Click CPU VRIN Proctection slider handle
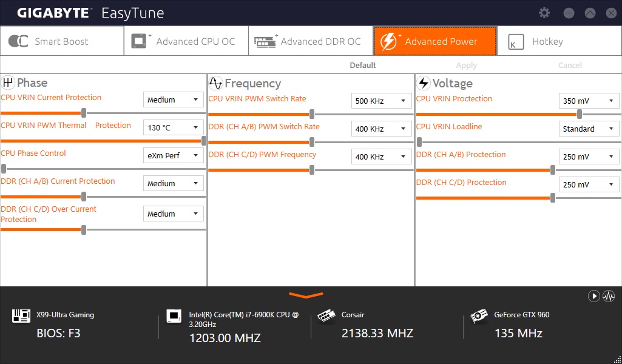 pyautogui.click(x=580, y=114)
